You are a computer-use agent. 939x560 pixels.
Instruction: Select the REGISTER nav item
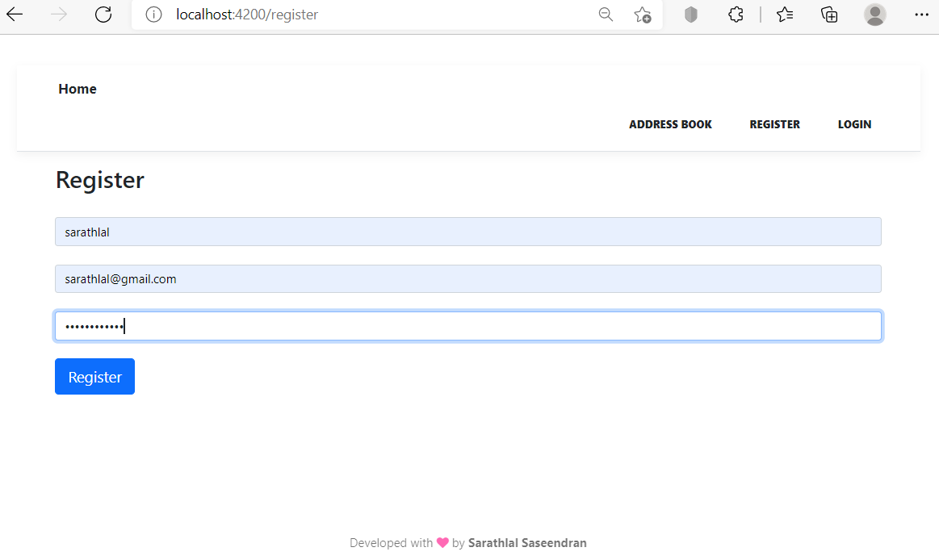tap(774, 124)
